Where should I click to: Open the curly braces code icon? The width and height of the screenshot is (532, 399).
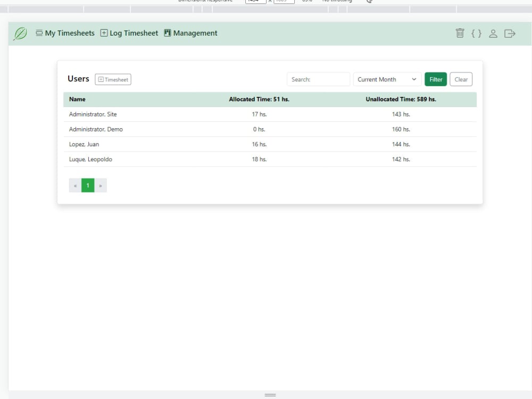click(477, 33)
